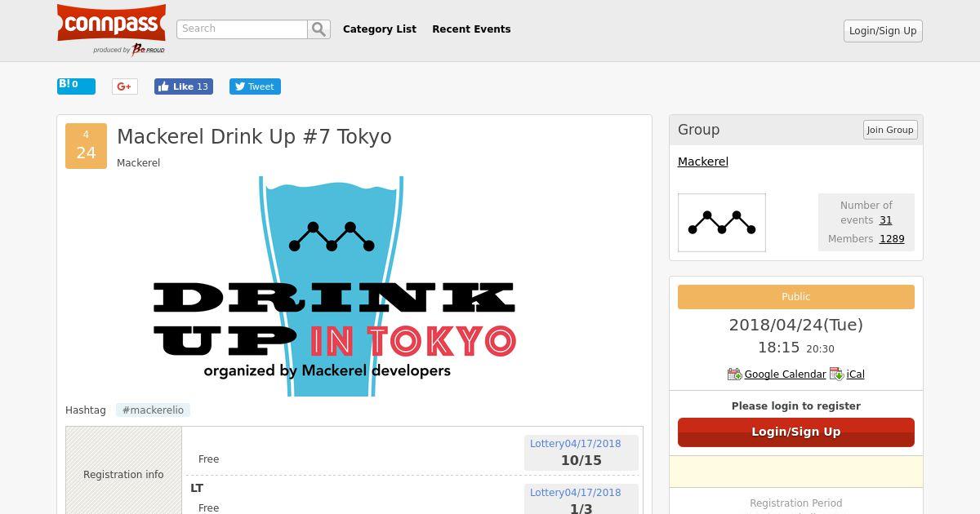Image resolution: width=980 pixels, height=514 pixels.
Task: Focus the Search input field
Action: (x=242, y=29)
